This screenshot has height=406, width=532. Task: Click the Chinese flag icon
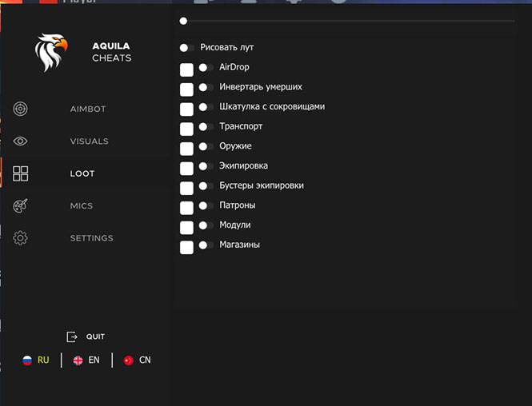(x=128, y=360)
